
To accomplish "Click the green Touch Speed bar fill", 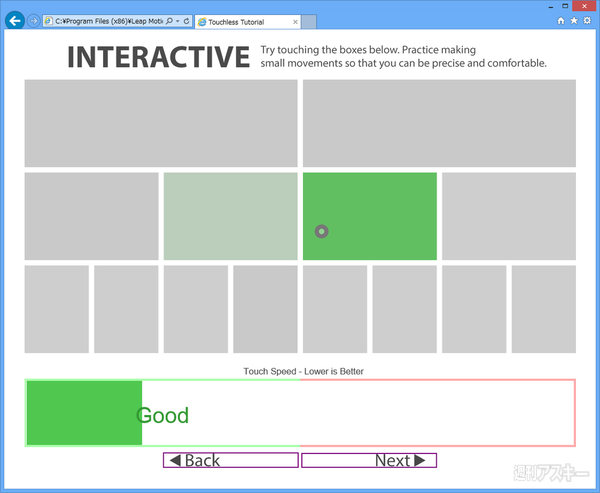I will tap(85, 413).
